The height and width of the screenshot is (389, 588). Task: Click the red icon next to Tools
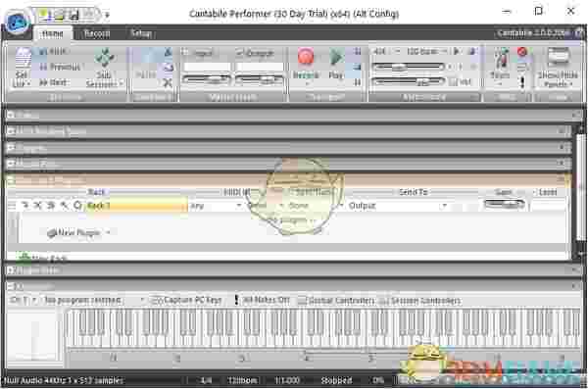(x=522, y=52)
